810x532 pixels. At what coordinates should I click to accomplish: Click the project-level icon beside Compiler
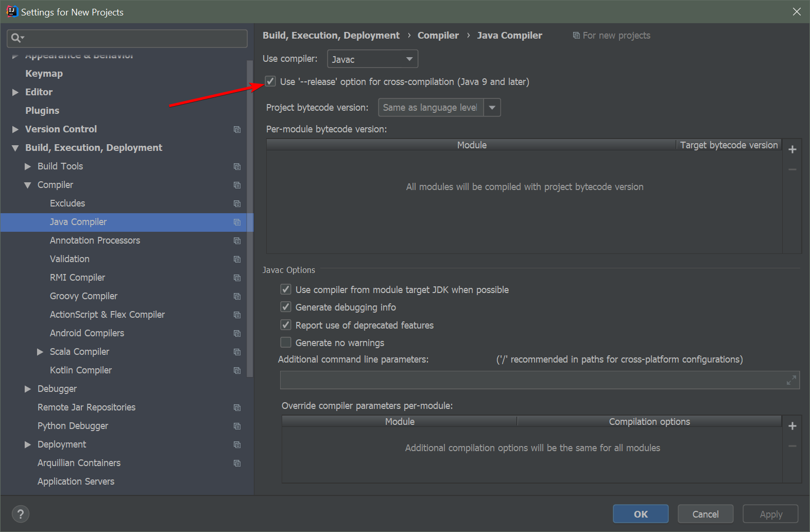(x=237, y=185)
